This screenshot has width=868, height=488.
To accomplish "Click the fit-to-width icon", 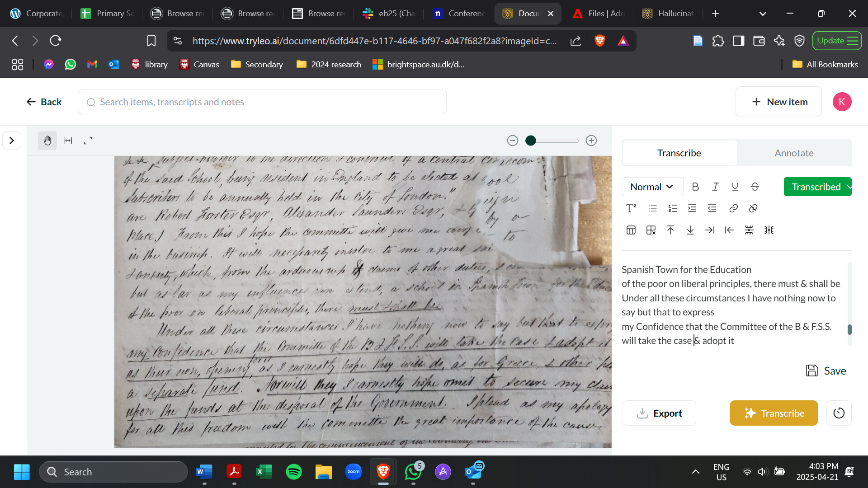I will pos(68,141).
